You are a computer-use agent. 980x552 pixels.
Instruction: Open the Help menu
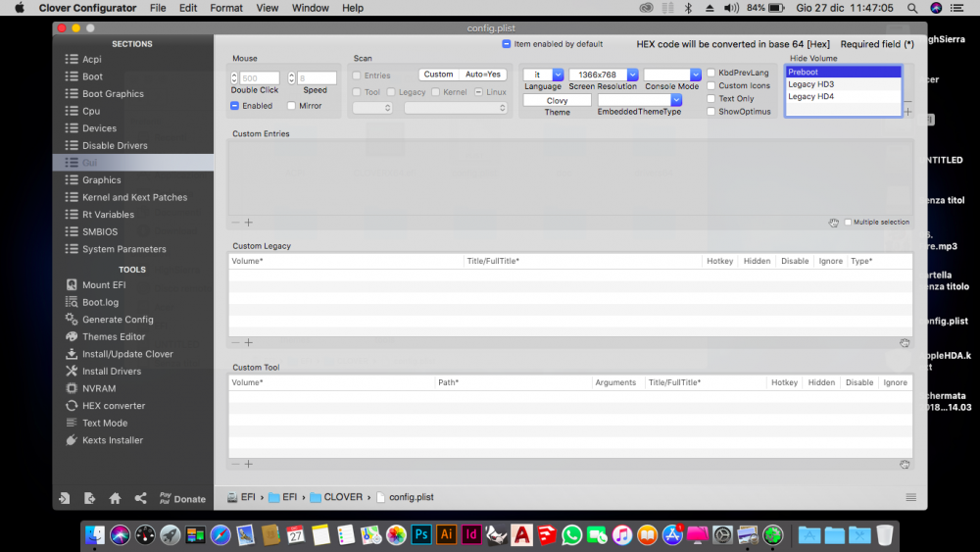click(x=353, y=8)
